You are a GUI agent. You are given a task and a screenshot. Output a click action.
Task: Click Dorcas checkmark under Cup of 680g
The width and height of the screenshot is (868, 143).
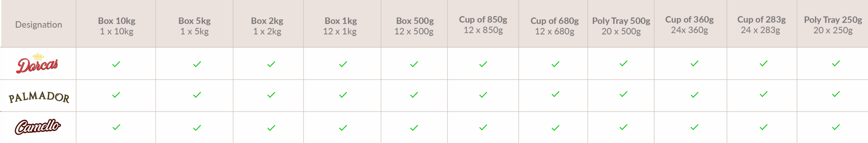point(555,64)
